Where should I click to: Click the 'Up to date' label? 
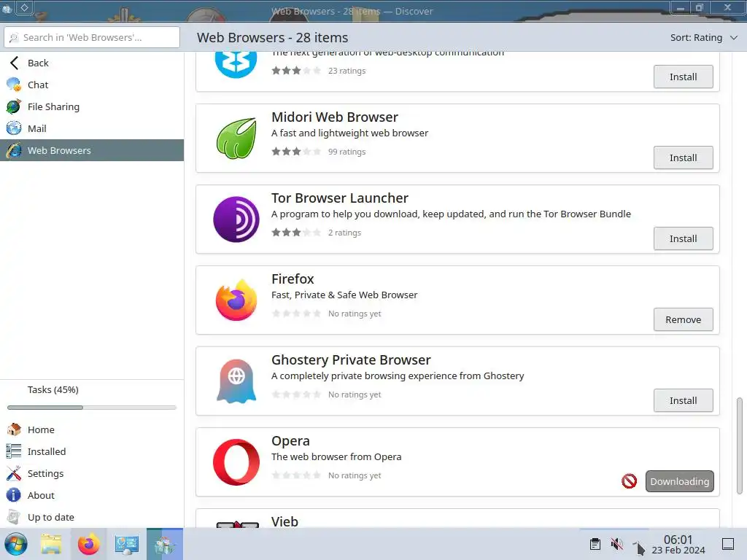[51, 517]
